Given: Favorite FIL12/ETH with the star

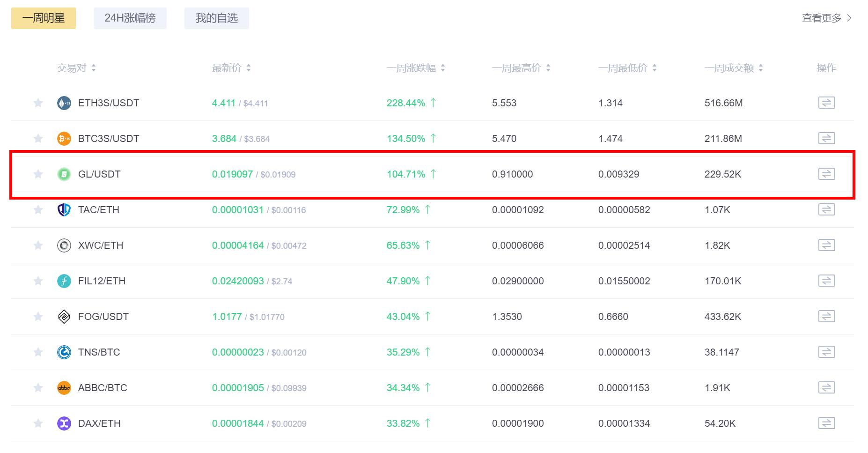Looking at the screenshot, I should coord(38,281).
